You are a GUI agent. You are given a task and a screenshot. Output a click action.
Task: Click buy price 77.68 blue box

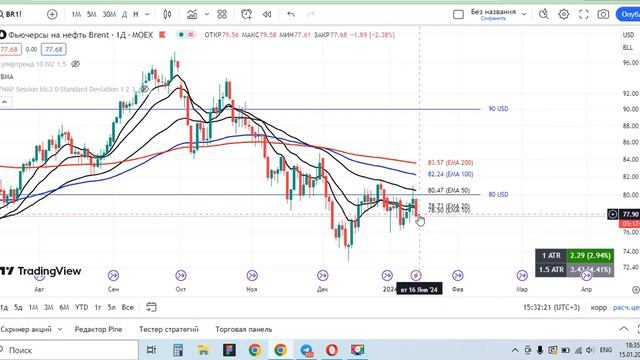pyautogui.click(x=53, y=49)
